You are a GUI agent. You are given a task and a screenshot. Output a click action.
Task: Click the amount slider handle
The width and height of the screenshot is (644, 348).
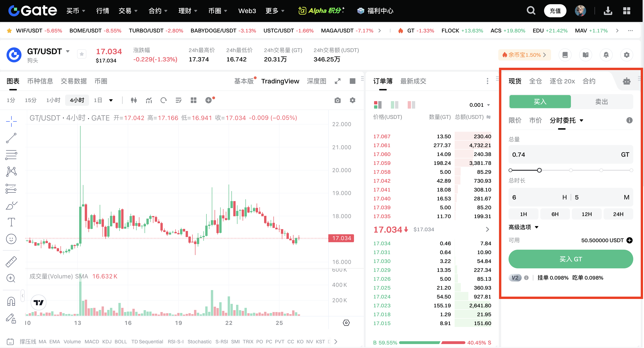click(x=539, y=170)
